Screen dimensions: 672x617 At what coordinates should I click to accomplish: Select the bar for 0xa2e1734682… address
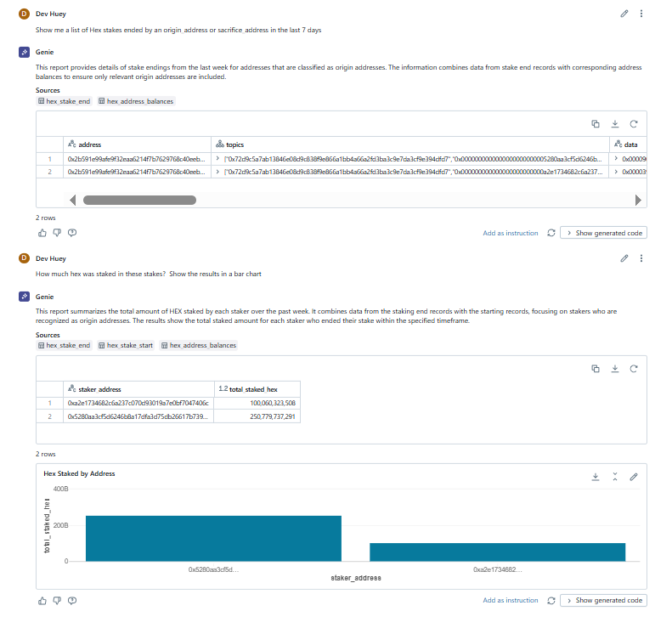(x=498, y=552)
